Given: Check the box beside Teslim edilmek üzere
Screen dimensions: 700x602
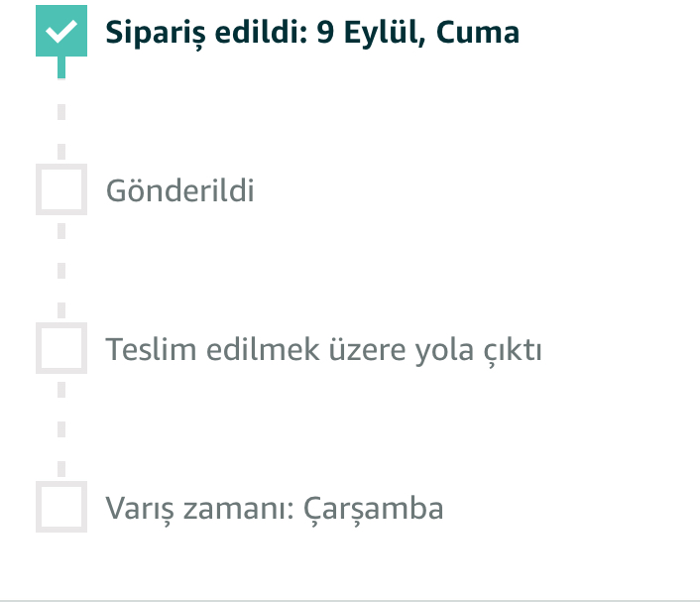Looking at the screenshot, I should point(61,348).
